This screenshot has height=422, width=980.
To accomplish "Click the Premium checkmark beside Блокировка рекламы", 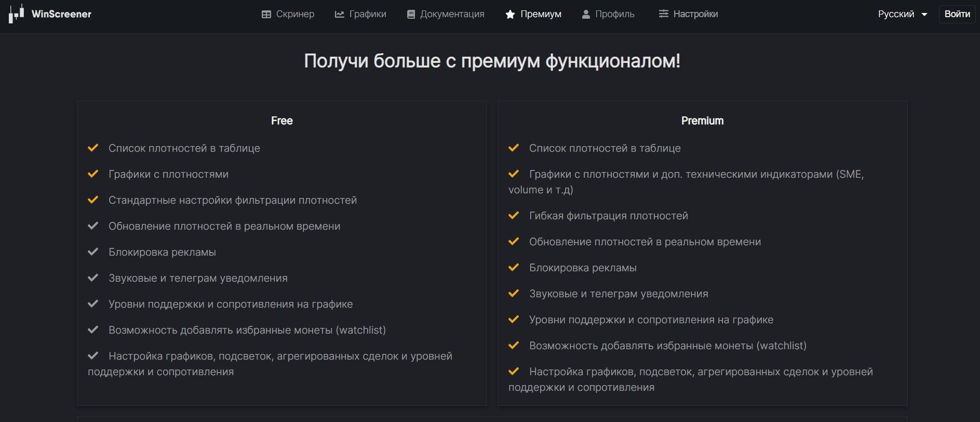I will [514, 268].
